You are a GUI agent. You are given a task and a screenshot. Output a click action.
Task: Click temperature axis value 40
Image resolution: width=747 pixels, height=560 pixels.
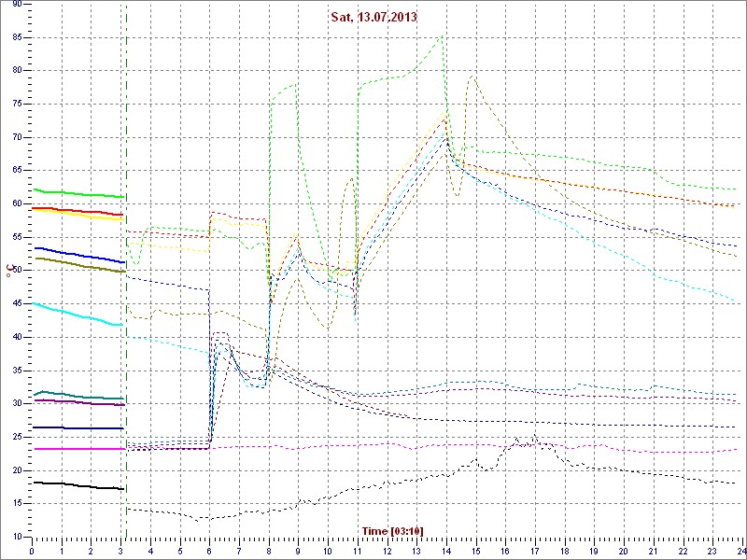[x=17, y=337]
